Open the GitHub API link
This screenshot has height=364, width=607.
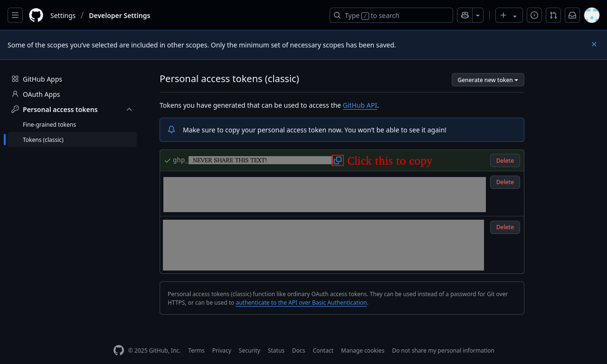tap(360, 105)
